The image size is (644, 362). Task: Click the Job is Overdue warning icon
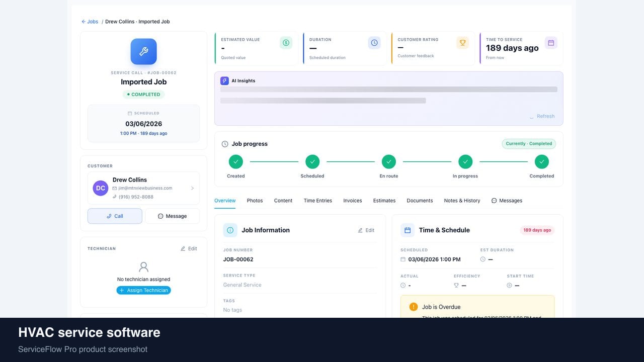point(414,307)
